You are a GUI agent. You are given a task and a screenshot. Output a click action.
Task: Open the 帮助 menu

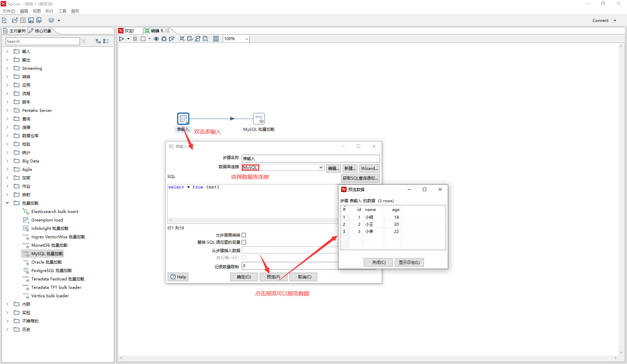[x=75, y=11]
